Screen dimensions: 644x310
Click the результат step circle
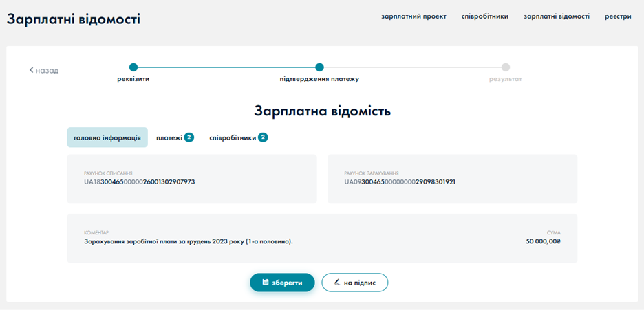tap(506, 67)
